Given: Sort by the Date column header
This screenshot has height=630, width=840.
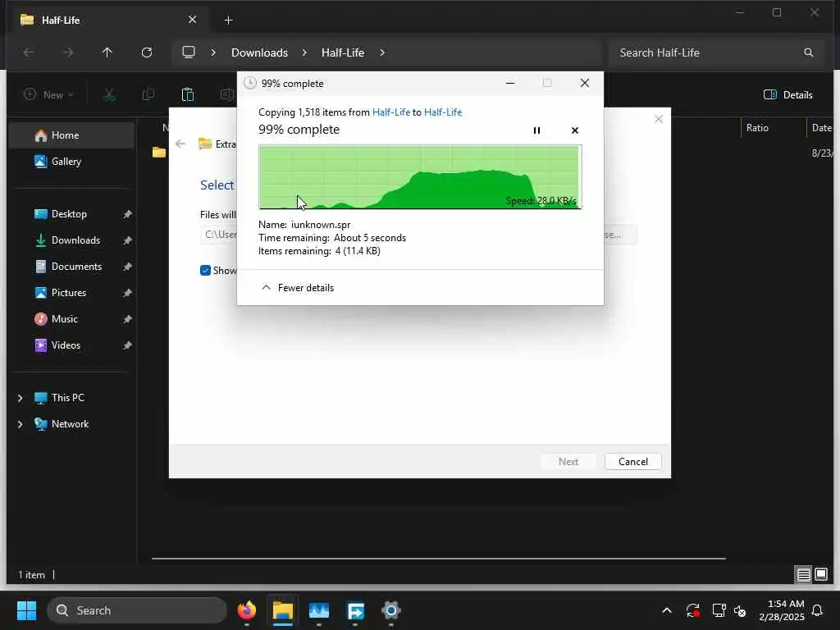Looking at the screenshot, I should pyautogui.click(x=821, y=127).
